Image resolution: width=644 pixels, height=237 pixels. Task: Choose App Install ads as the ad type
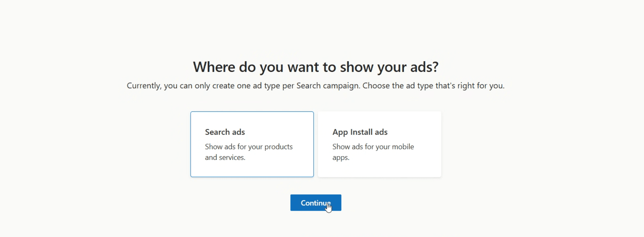click(x=379, y=144)
